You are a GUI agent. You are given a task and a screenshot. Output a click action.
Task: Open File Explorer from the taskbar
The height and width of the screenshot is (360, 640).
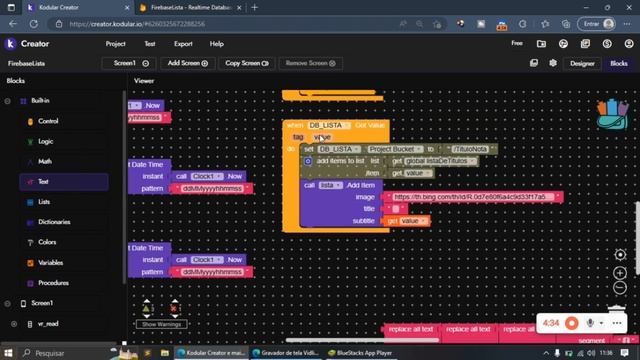(x=165, y=353)
